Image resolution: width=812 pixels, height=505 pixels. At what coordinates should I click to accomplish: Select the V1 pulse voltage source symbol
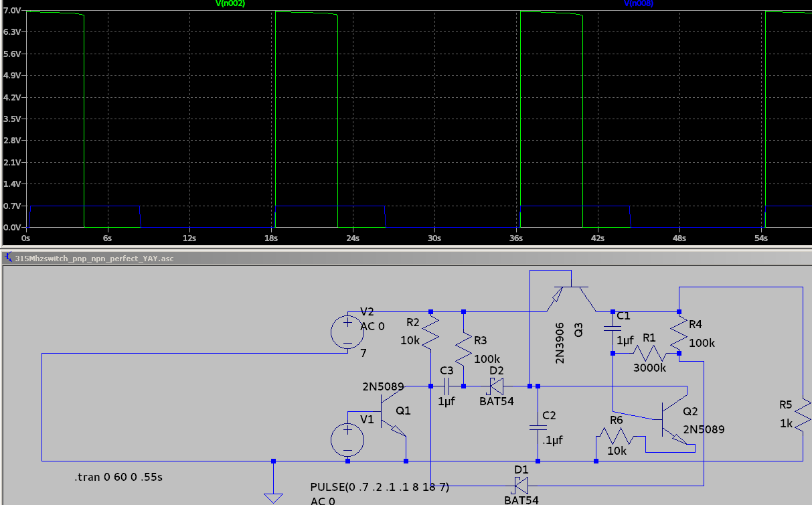[x=348, y=440]
